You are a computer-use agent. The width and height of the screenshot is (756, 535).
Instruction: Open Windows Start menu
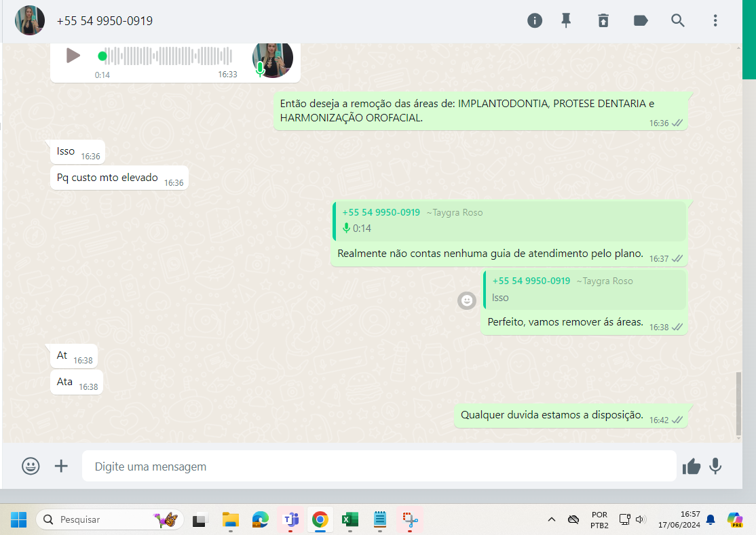coord(18,519)
